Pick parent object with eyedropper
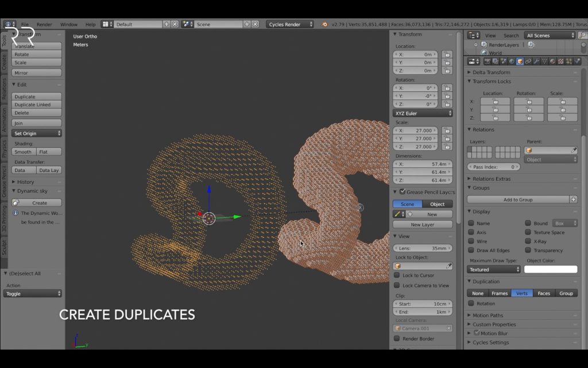 coord(574,150)
